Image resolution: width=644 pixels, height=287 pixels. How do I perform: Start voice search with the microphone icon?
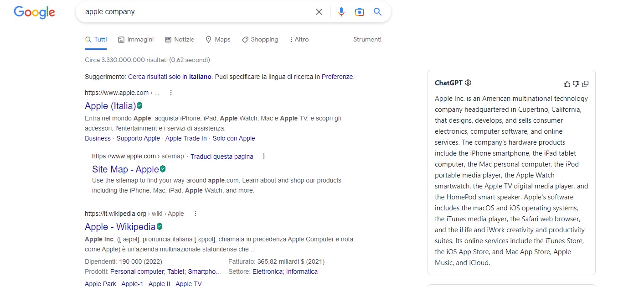(341, 12)
